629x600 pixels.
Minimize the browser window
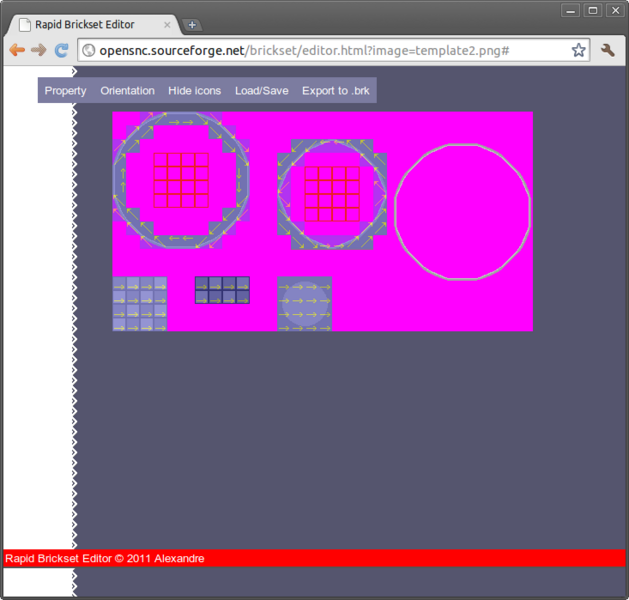coord(570,10)
